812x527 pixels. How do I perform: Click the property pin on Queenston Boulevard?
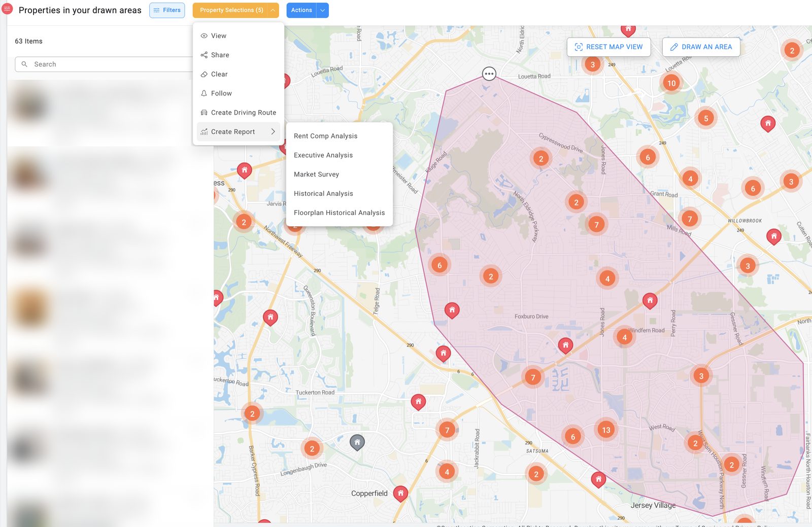click(x=270, y=318)
